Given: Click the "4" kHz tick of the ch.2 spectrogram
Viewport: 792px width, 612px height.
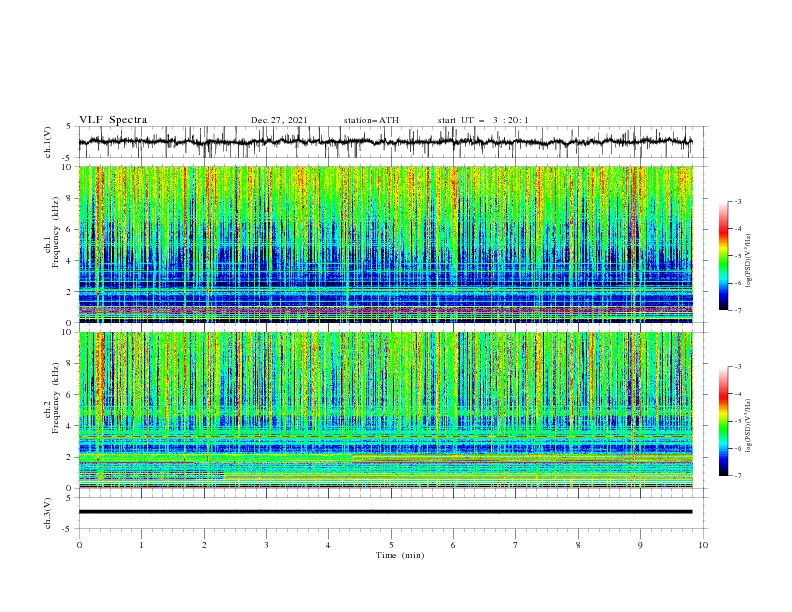Looking at the screenshot, I should point(70,426).
